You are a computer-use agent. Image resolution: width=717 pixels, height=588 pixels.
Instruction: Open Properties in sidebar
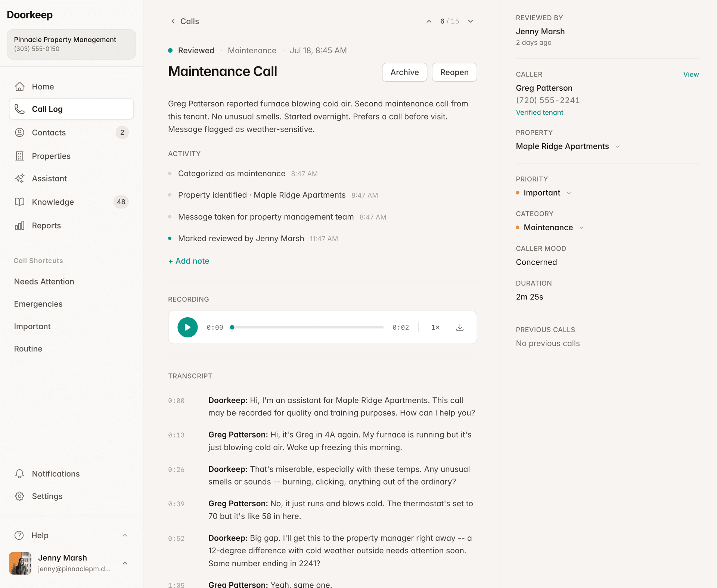coord(71,156)
